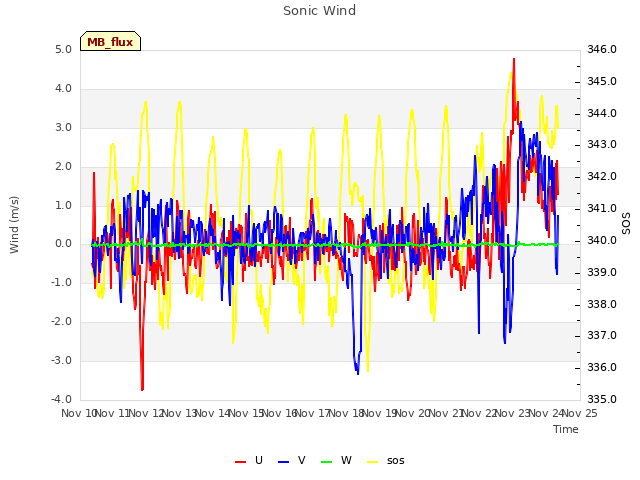The image size is (640, 480).
Task: Click the blue V legend swatch
Action: [283, 462]
